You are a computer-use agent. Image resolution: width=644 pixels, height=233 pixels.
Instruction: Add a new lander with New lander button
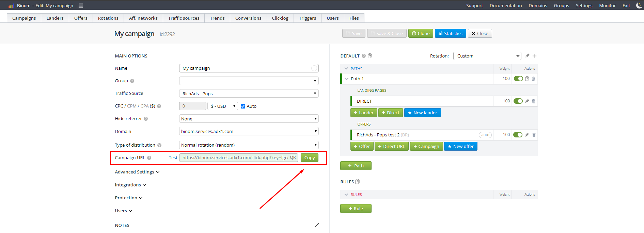(x=422, y=113)
